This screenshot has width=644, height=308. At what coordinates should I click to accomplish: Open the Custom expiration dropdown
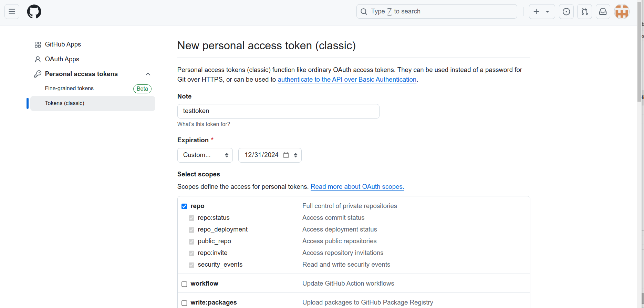205,155
